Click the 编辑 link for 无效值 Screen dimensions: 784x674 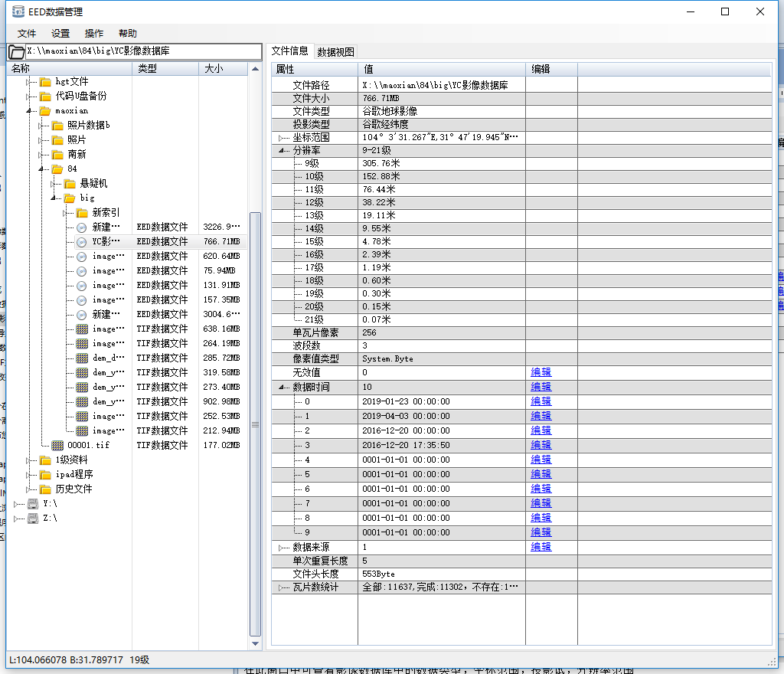pyautogui.click(x=541, y=372)
